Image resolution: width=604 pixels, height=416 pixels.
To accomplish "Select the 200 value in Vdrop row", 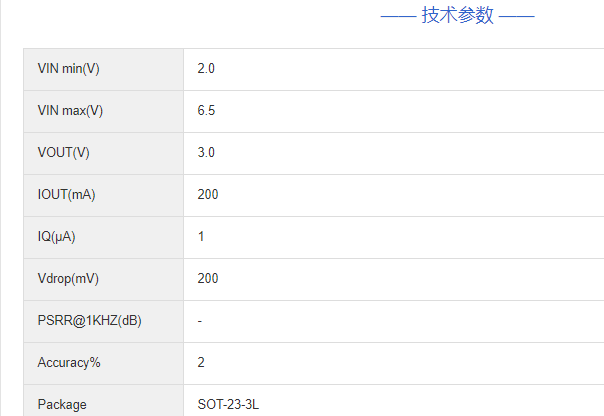I will point(208,279).
